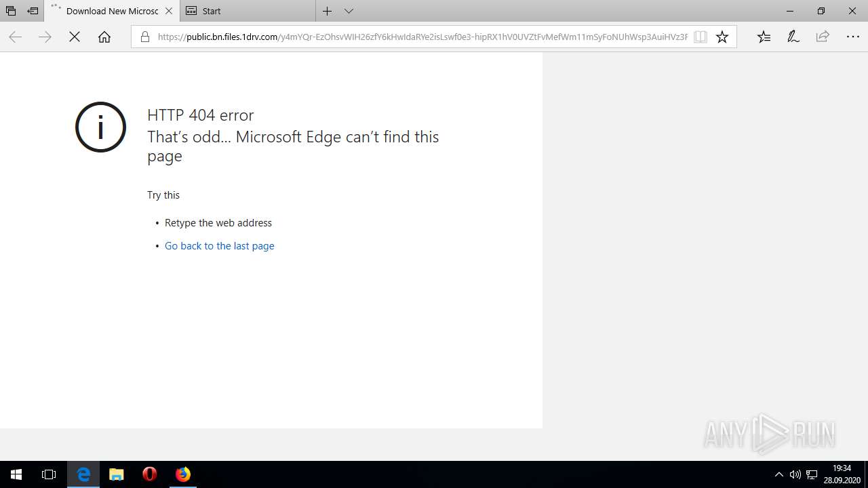Launch Firefox from the taskbar
868x488 pixels.
183,474
